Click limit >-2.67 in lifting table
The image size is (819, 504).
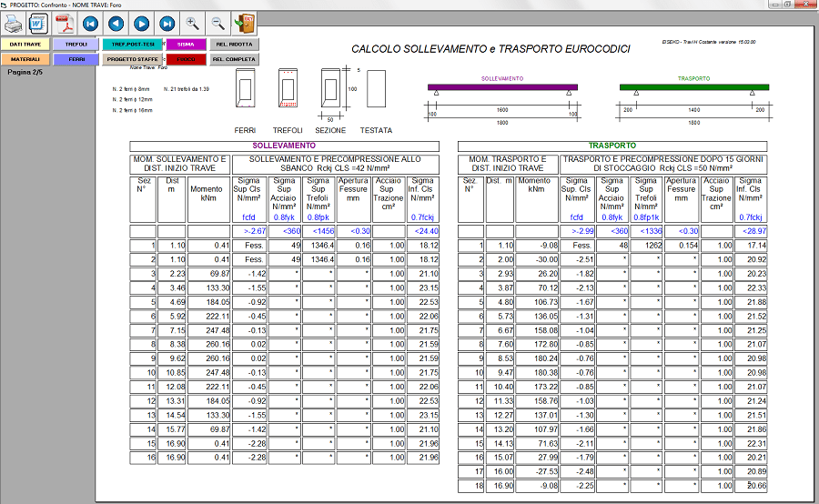pos(255,231)
